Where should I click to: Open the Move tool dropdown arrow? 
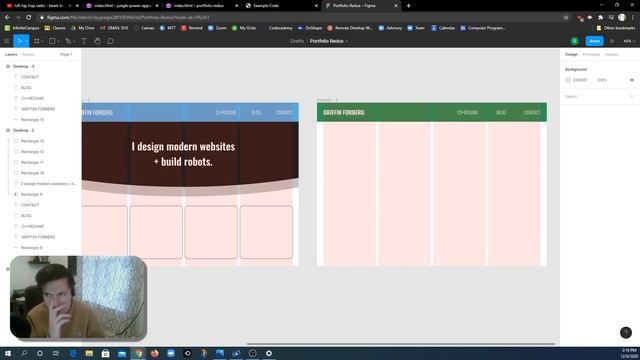pos(26,41)
